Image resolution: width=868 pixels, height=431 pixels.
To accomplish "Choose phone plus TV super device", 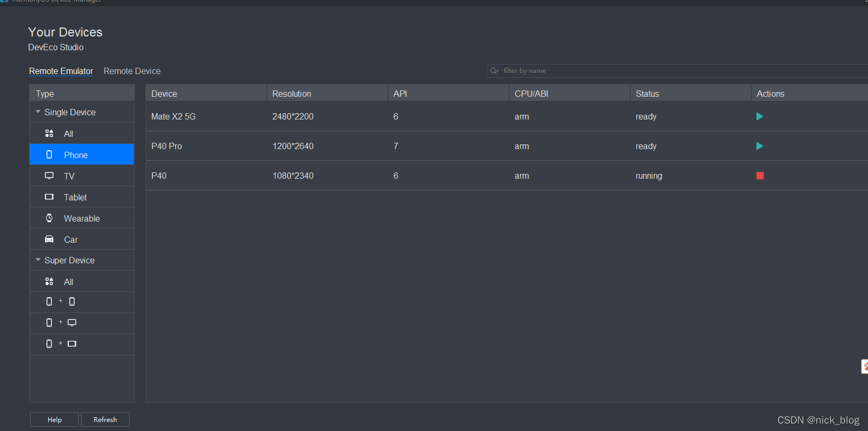I will (82, 323).
